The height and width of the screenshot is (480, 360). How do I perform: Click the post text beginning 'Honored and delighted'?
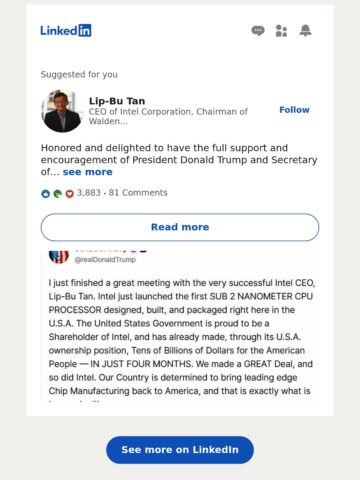pyautogui.click(x=179, y=160)
